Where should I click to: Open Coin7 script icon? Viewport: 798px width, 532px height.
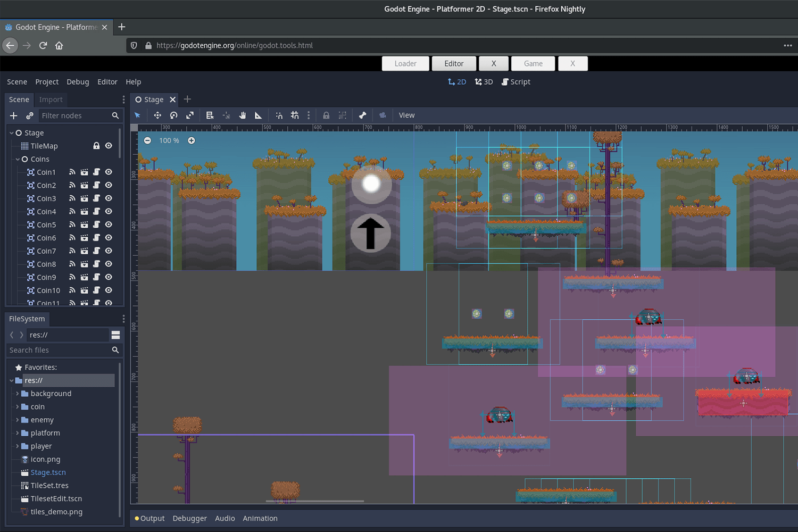[96, 251]
